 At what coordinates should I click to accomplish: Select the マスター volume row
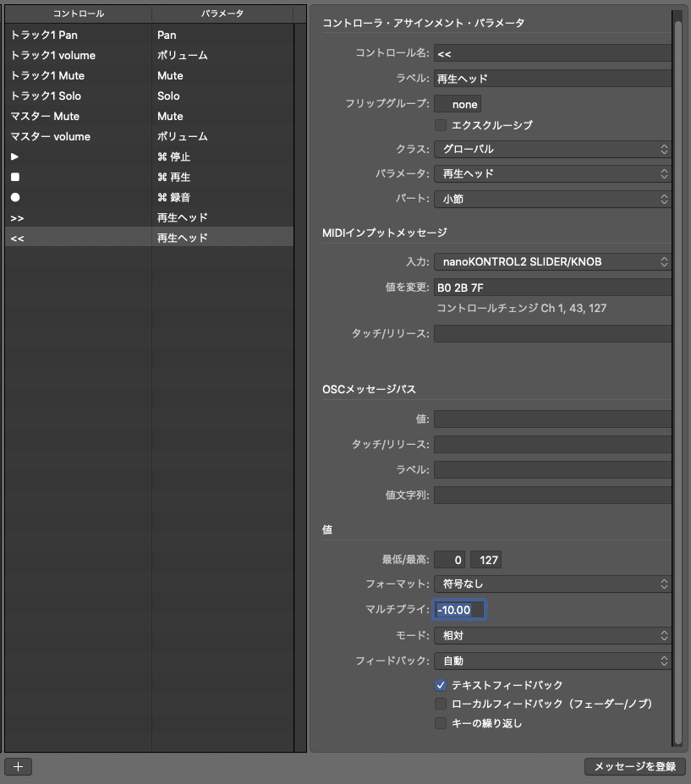pyautogui.click(x=149, y=136)
